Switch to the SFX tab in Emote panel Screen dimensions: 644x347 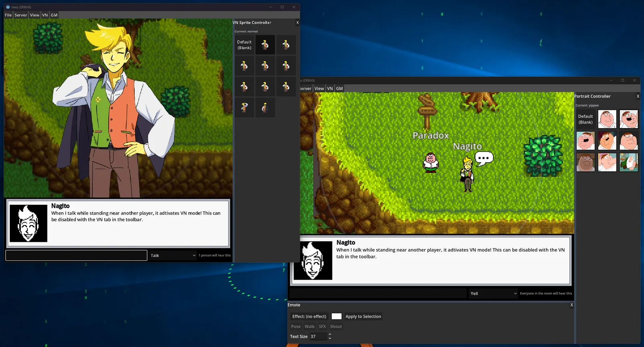click(x=322, y=326)
